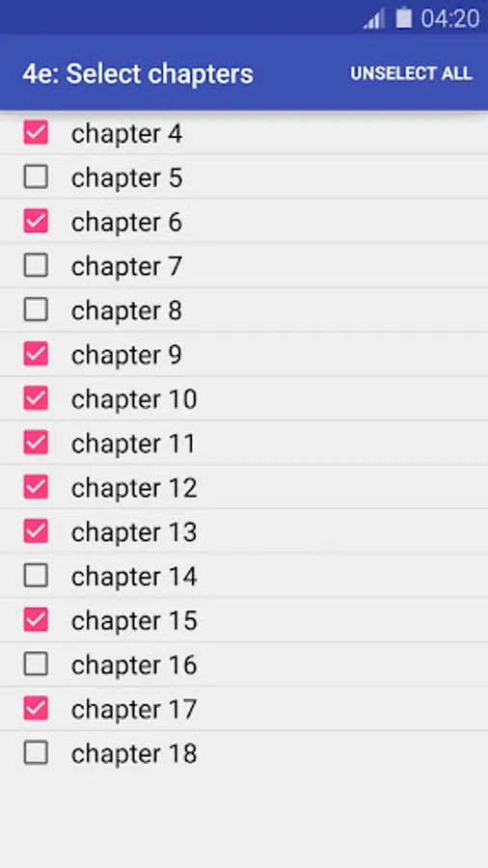Image resolution: width=488 pixels, height=868 pixels.
Task: Check the chapter 14 checkbox
Action: tap(36, 576)
